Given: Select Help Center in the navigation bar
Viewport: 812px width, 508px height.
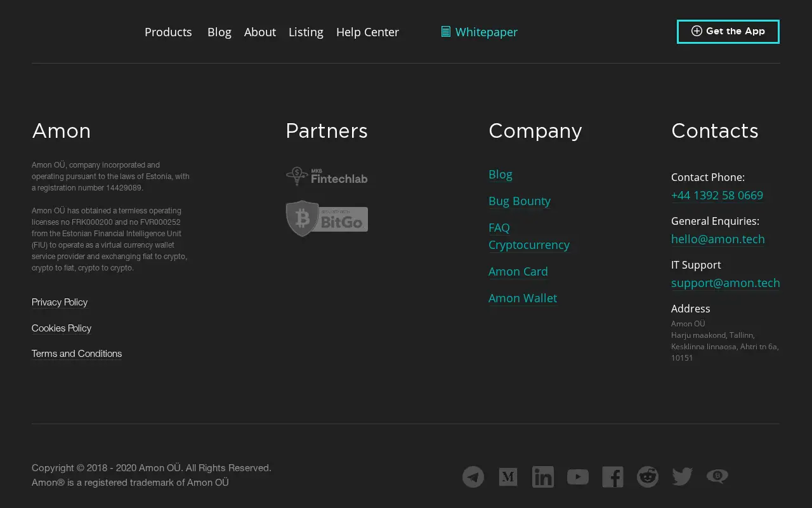Looking at the screenshot, I should point(367,32).
